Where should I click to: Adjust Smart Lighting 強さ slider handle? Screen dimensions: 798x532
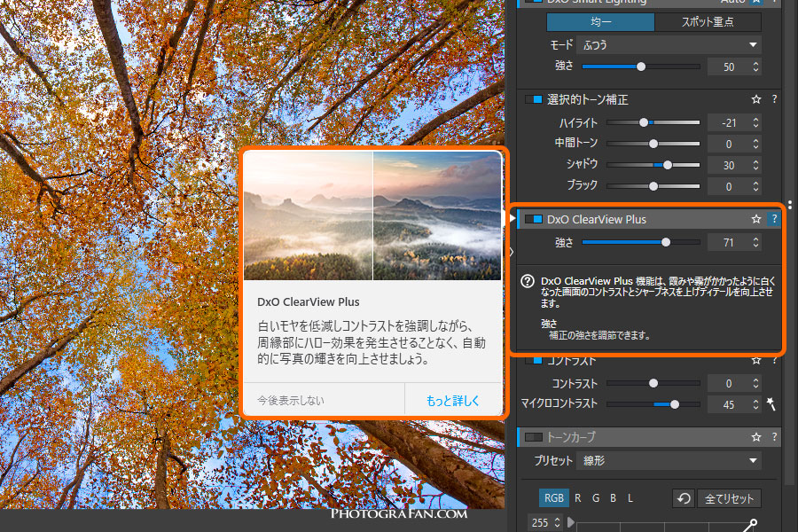pos(641,66)
